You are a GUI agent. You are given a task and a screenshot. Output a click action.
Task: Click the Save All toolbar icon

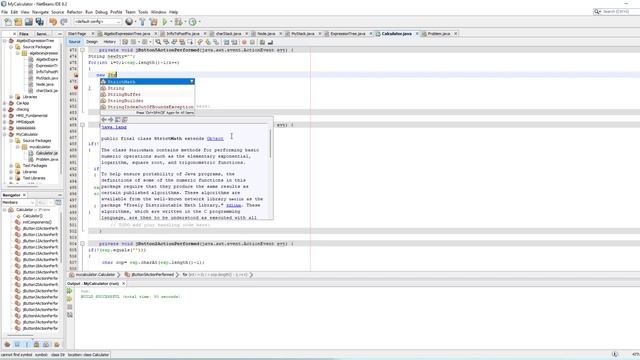[x=39, y=22]
